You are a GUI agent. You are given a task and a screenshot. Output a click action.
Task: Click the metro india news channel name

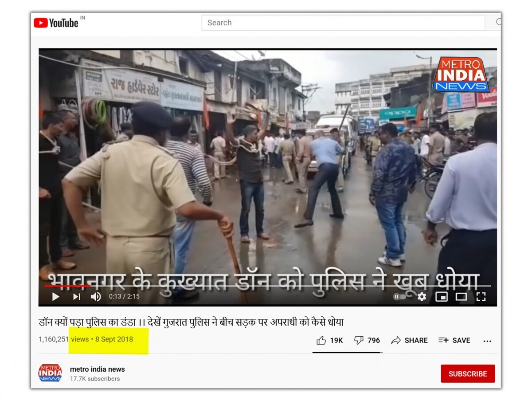click(x=98, y=369)
